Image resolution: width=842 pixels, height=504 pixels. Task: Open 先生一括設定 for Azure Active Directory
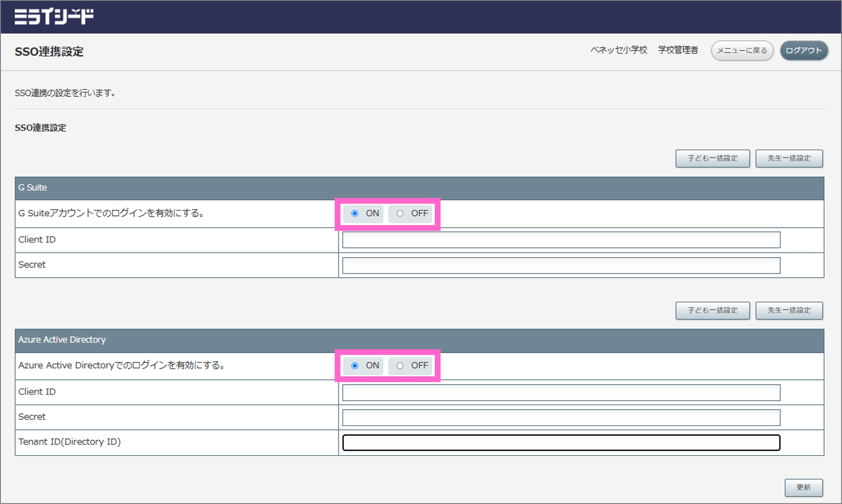(x=789, y=310)
